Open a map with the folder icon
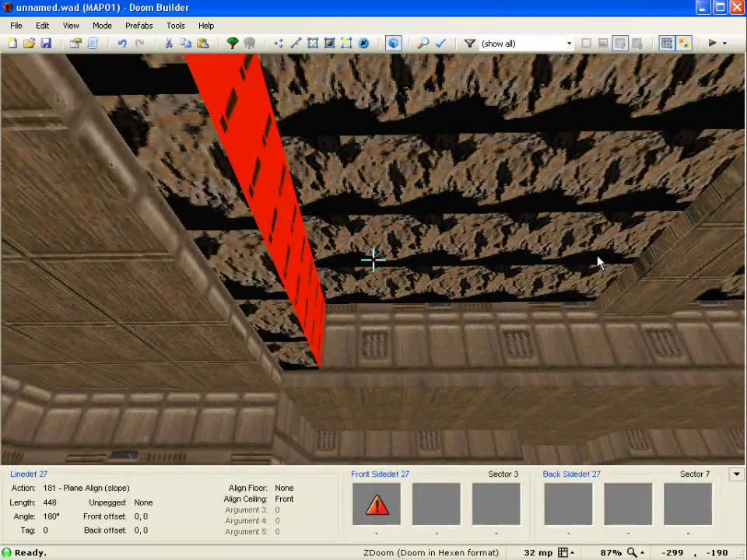 pos(29,44)
